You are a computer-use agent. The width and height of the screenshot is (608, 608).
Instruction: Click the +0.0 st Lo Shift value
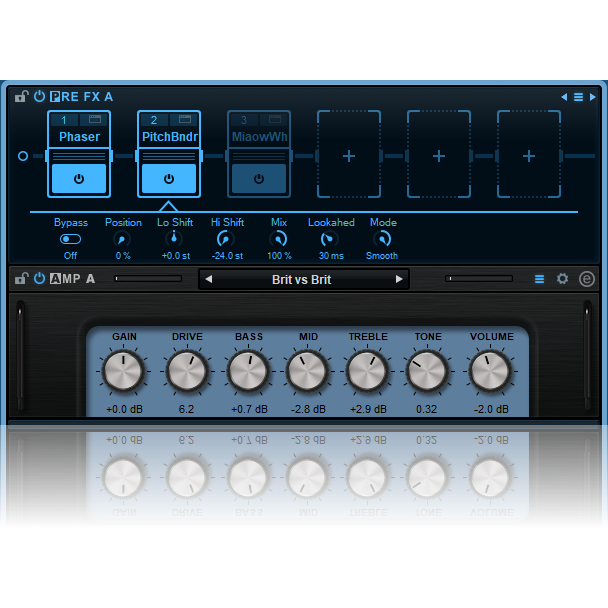[x=176, y=256]
